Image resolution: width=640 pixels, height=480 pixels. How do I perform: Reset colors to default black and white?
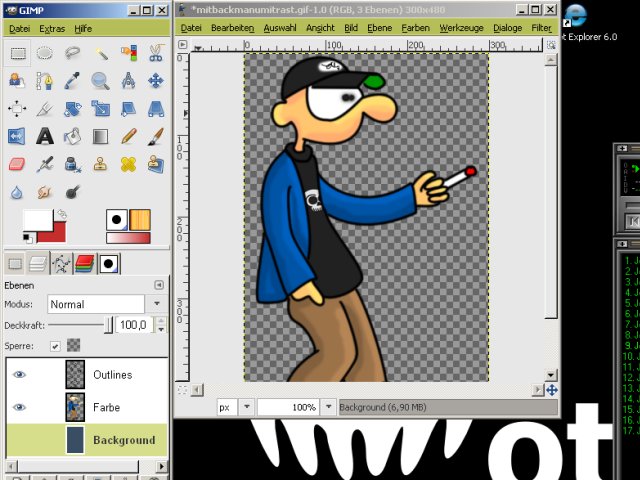click(x=28, y=238)
